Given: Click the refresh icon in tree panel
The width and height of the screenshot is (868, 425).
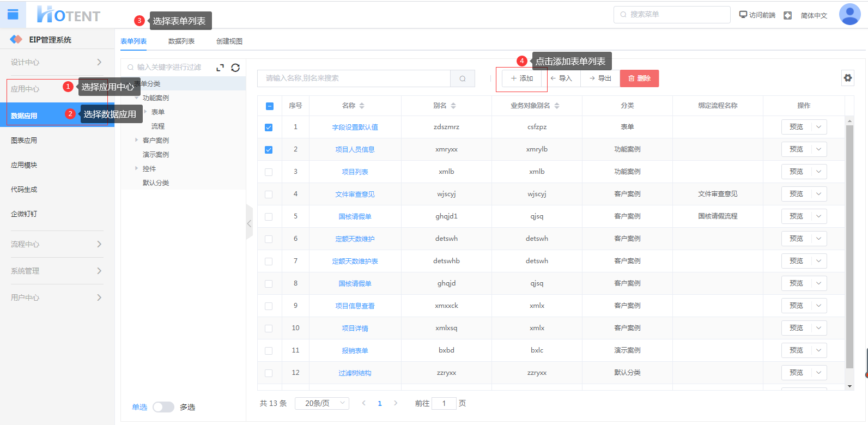Looking at the screenshot, I should (235, 68).
